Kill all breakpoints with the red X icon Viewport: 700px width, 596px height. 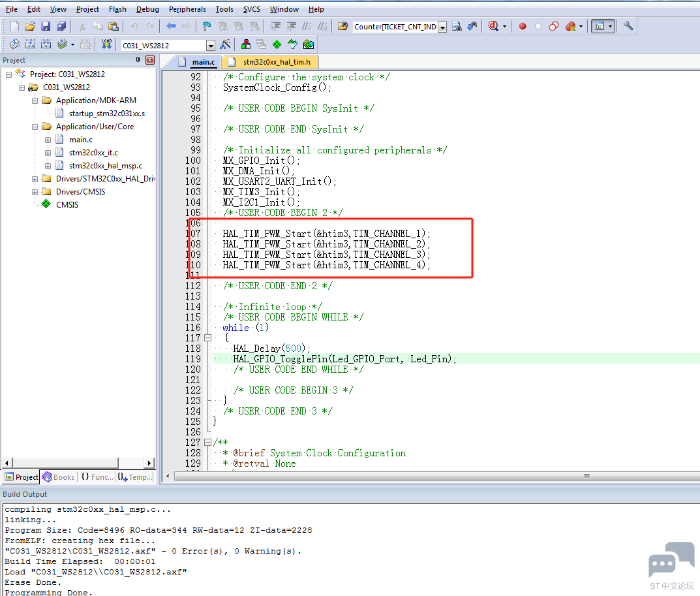570,26
